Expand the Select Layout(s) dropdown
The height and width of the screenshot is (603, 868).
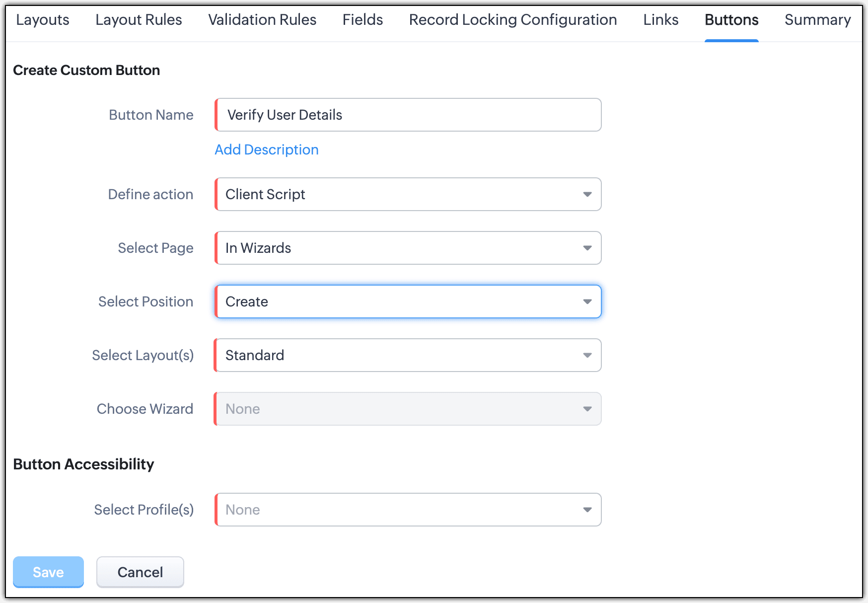coord(408,355)
